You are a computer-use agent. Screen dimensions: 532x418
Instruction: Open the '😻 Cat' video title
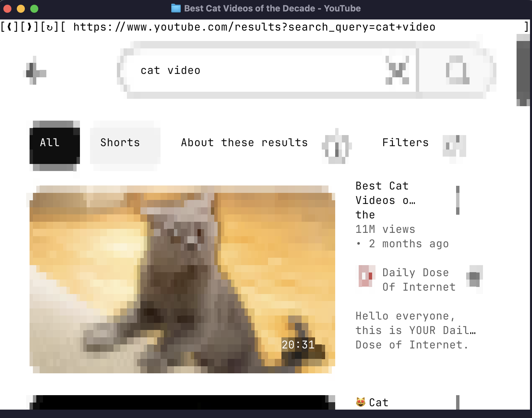point(372,402)
